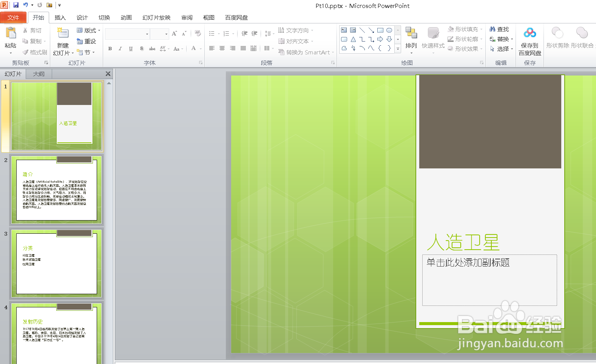Switch to the 动画 Animations tab

(x=126, y=17)
